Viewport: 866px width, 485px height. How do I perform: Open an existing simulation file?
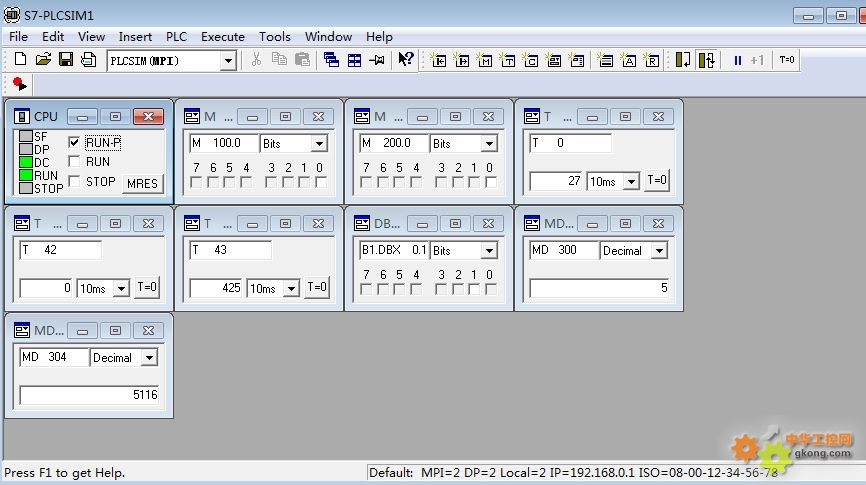(43, 60)
